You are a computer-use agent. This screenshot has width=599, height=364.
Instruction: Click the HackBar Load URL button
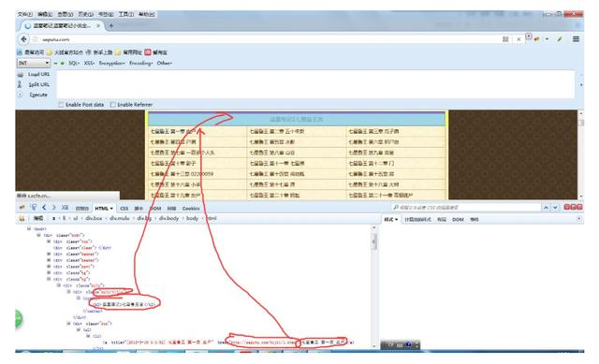click(x=38, y=74)
